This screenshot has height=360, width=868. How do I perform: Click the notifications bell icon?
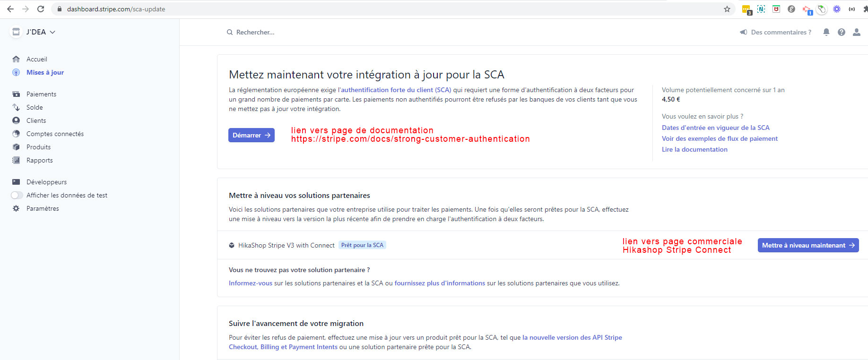[x=826, y=32]
